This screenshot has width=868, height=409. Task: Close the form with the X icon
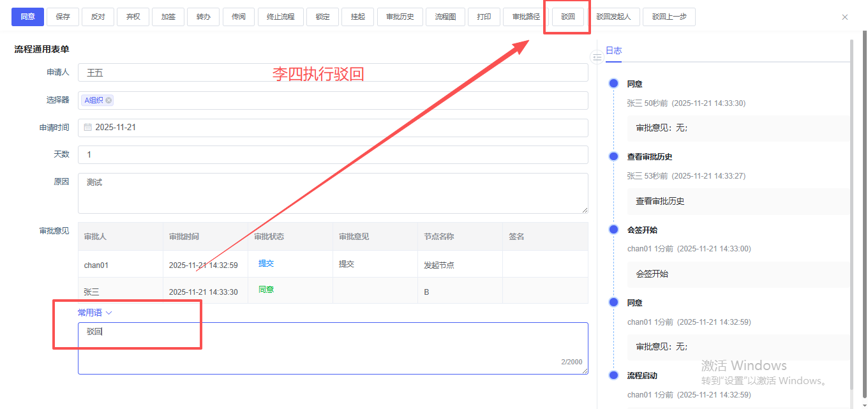tap(845, 17)
